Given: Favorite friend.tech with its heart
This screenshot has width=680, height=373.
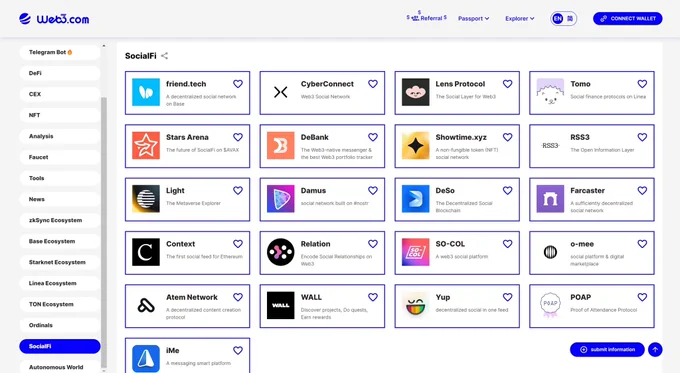Looking at the screenshot, I should 238,84.
